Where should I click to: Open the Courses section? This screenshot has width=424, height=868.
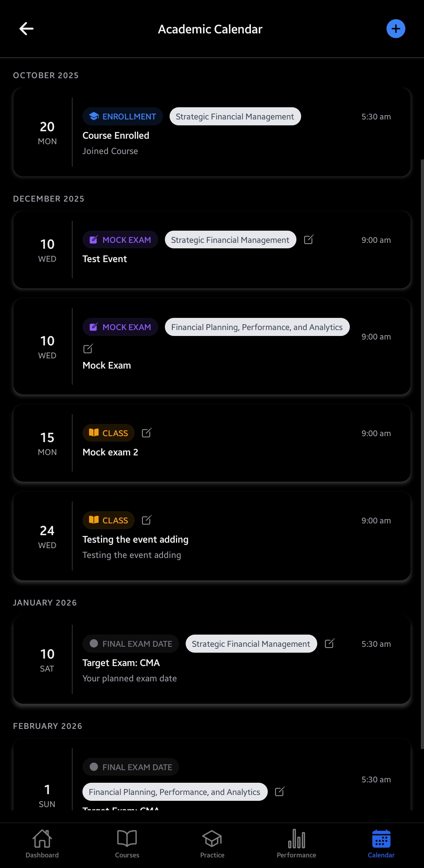127,842
